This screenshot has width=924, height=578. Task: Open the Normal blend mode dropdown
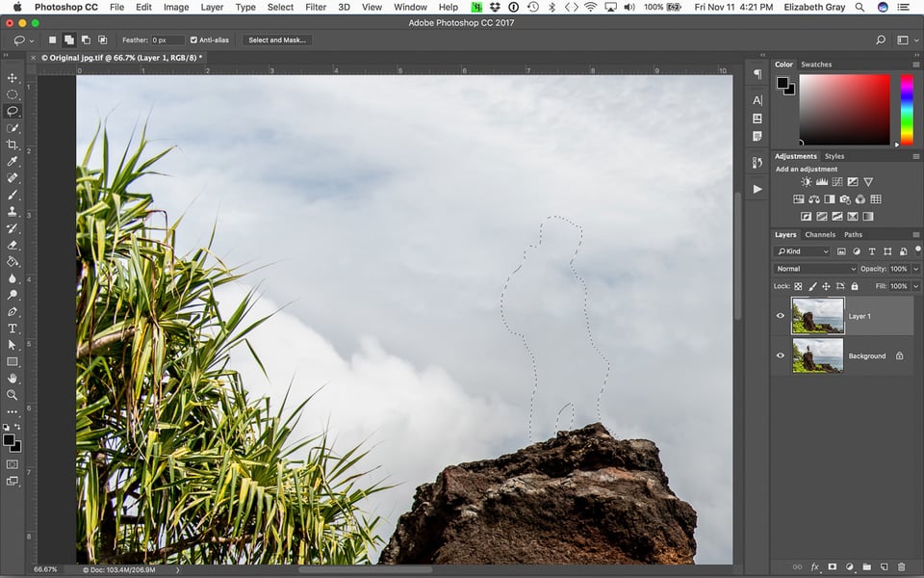click(815, 269)
